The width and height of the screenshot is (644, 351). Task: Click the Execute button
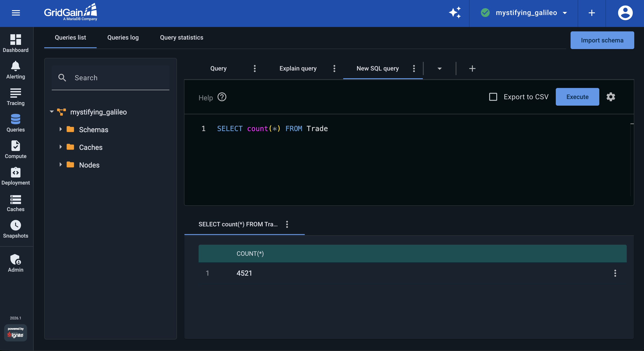577,97
